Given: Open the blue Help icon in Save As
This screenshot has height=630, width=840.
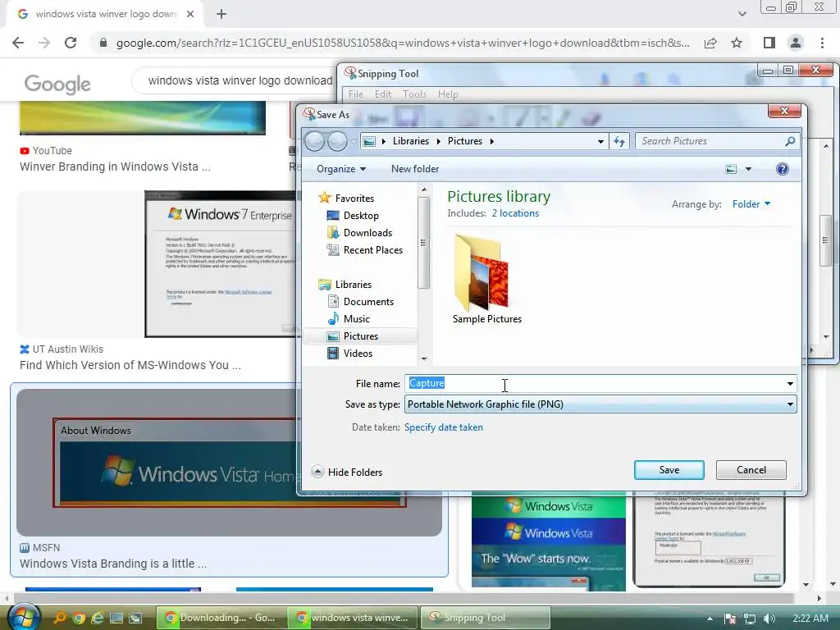Looking at the screenshot, I should 782,169.
